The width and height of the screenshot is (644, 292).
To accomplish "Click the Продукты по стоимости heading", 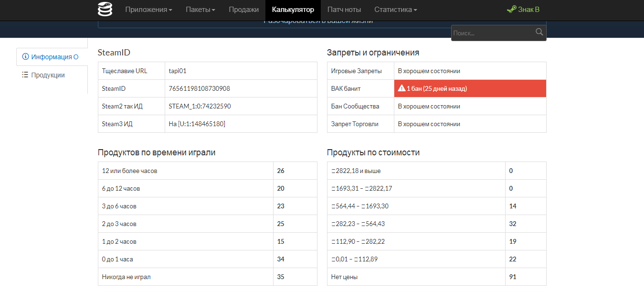I will click(x=373, y=152).
